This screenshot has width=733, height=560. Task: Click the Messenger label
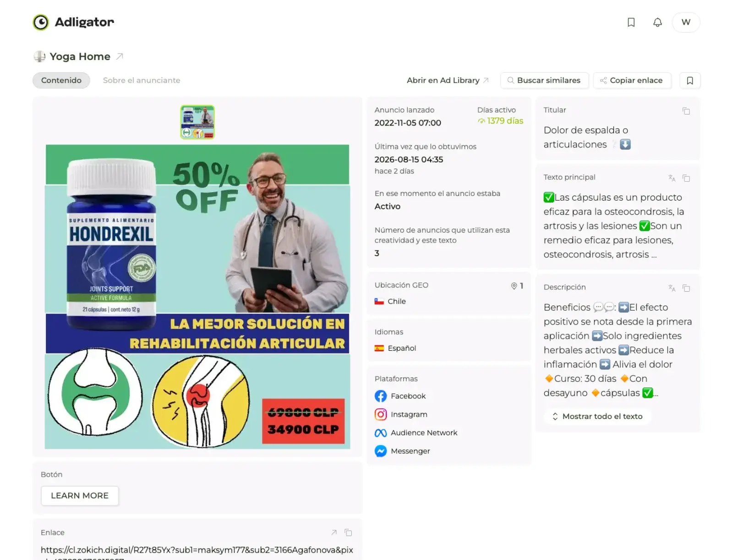pyautogui.click(x=410, y=451)
